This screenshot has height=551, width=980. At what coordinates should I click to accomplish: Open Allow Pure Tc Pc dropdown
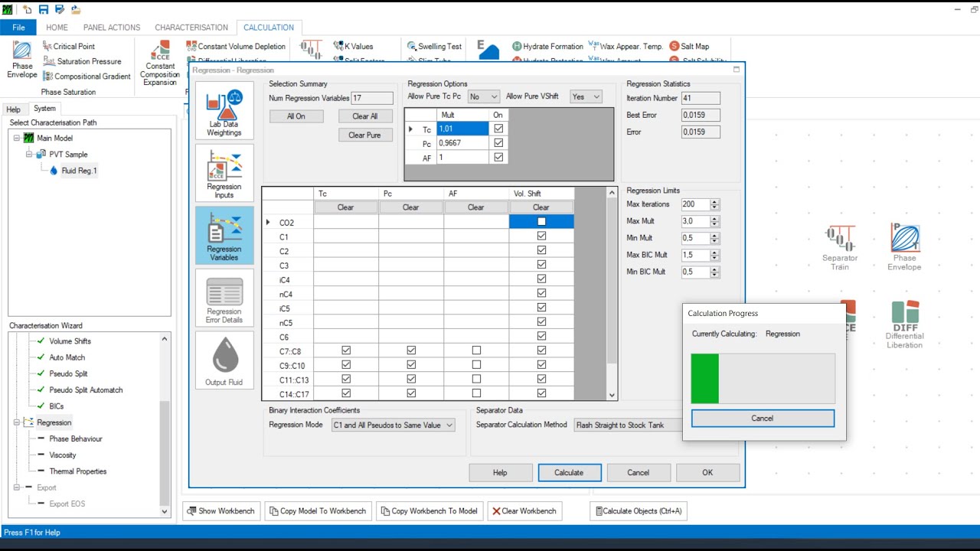pos(483,97)
